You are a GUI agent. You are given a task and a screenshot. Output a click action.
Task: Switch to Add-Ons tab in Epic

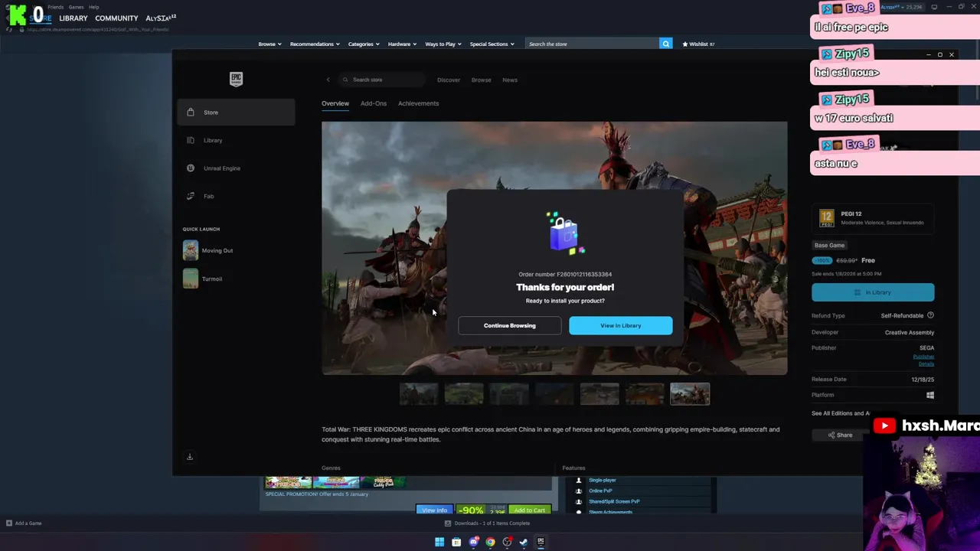tap(374, 103)
